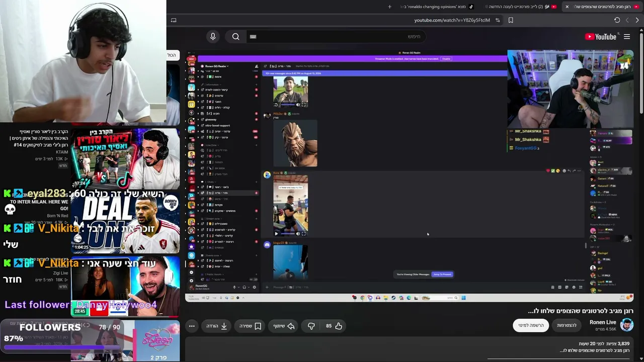
Task: Click the YouTube search magnifier button
Action: pos(235,36)
